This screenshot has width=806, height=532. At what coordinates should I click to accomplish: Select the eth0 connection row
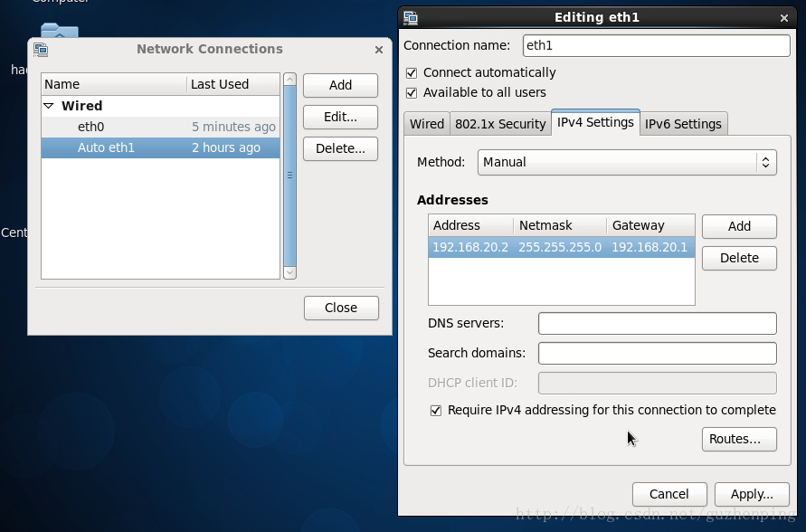tap(160, 127)
